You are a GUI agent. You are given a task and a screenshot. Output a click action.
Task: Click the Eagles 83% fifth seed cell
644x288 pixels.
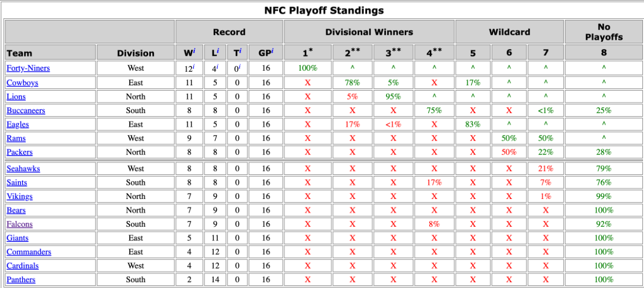click(x=472, y=124)
